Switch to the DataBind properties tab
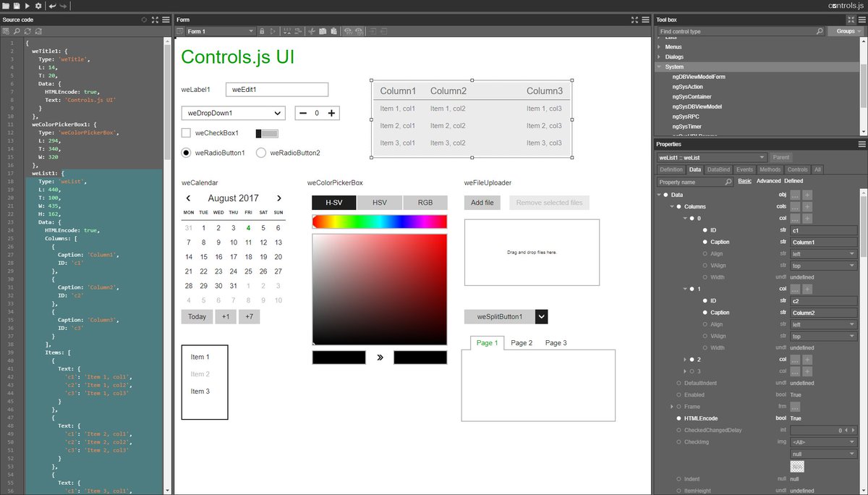868x495 pixels. click(718, 169)
